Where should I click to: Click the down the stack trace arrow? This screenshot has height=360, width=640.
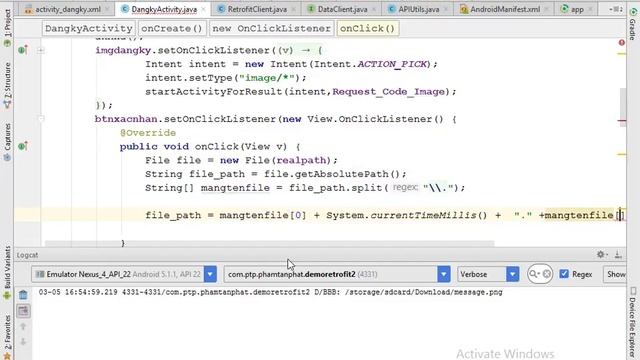(x=23, y=341)
